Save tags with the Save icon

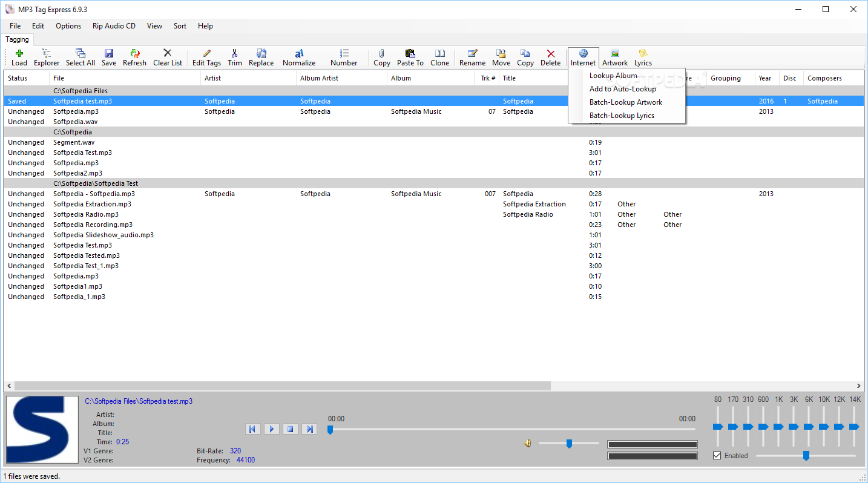(109, 57)
